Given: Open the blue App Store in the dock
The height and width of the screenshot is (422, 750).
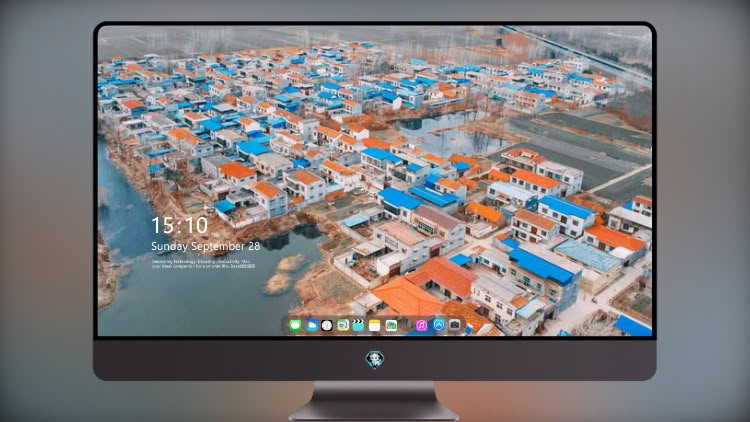Looking at the screenshot, I should pyautogui.click(x=439, y=325).
